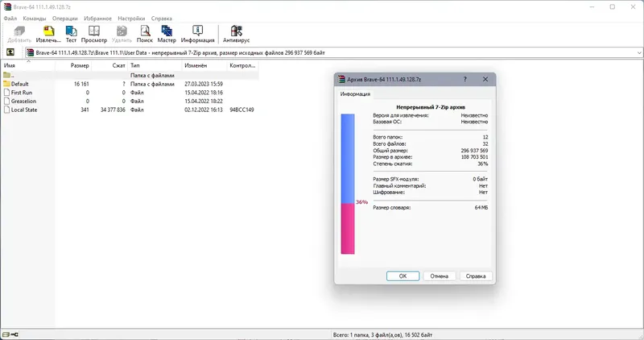Click the Greaselion file icon

click(x=6, y=102)
